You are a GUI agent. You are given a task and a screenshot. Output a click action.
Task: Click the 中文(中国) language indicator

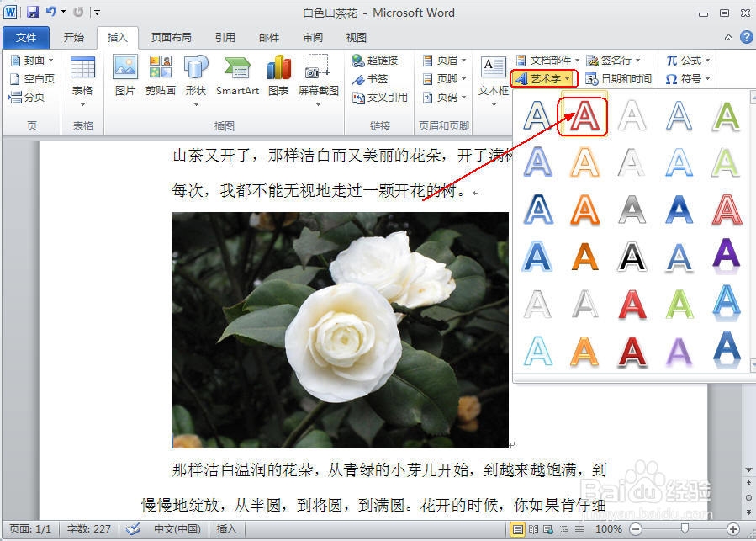(x=177, y=529)
